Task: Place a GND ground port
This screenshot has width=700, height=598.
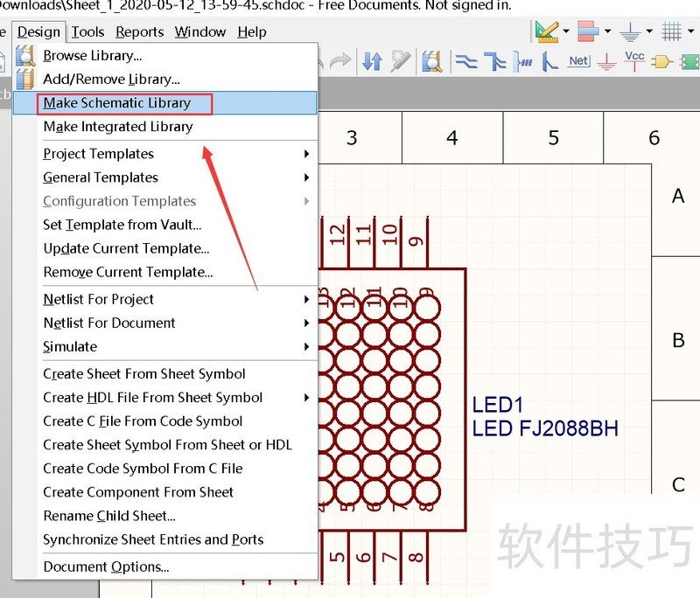Action: [606, 64]
